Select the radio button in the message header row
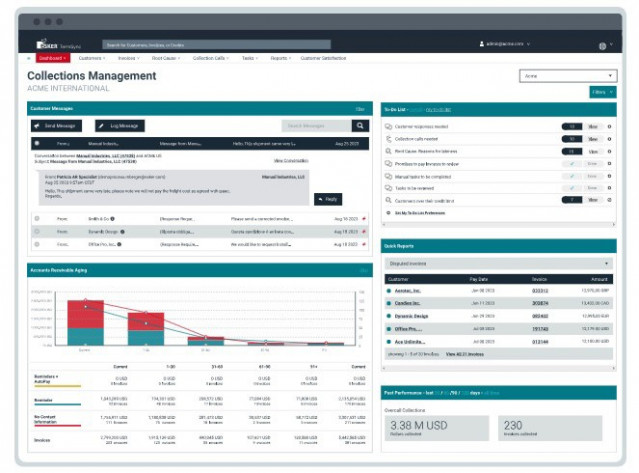639x473 pixels. 37,143
